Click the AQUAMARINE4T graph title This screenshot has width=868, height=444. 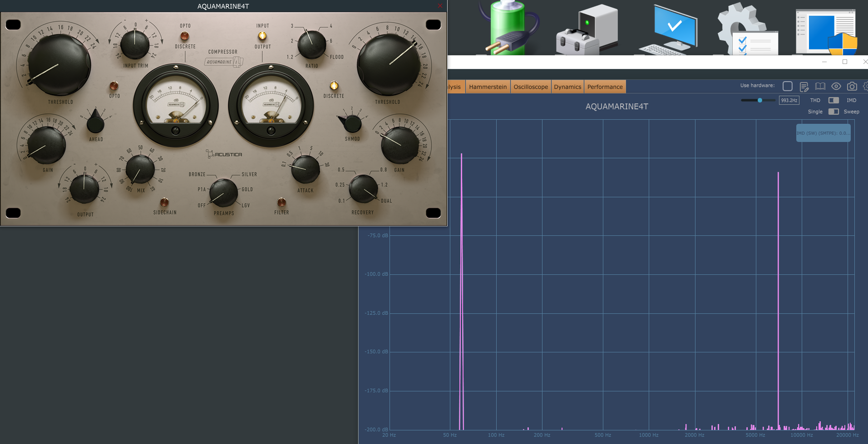coord(616,107)
